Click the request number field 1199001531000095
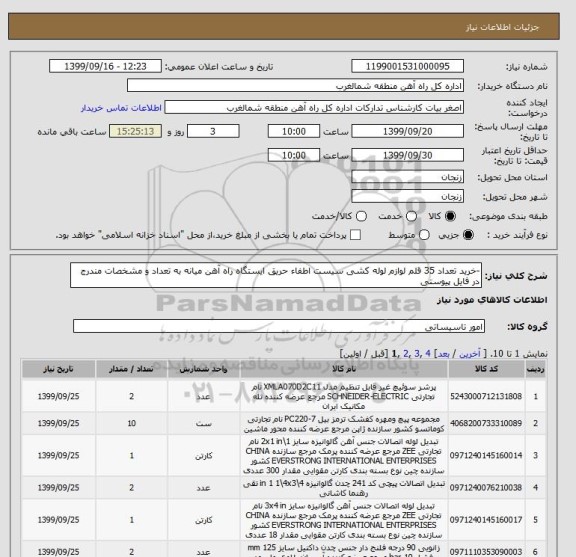This screenshot has width=576, height=557. click(407, 66)
